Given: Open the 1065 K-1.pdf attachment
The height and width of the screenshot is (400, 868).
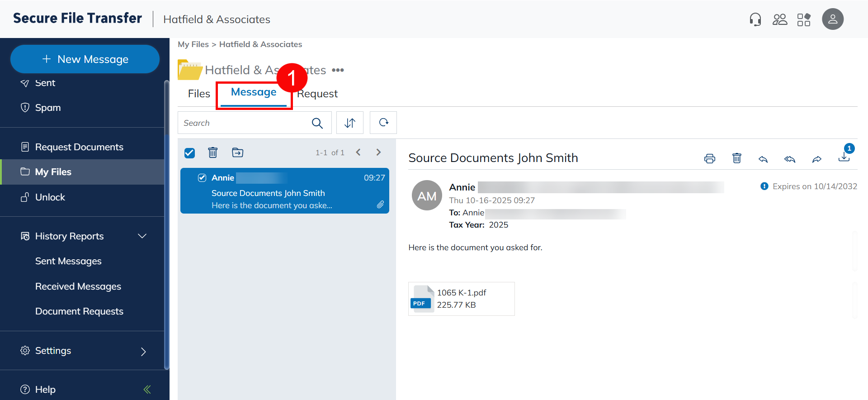Looking at the screenshot, I should tap(461, 299).
